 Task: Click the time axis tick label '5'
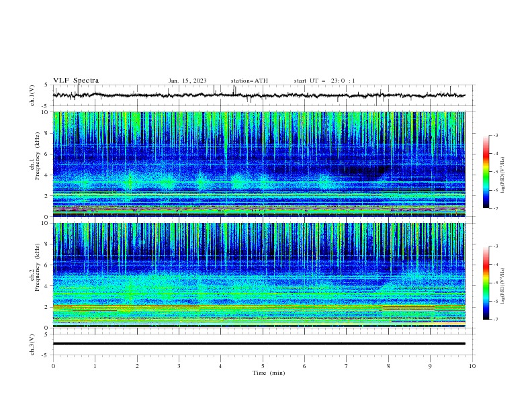[263, 366]
